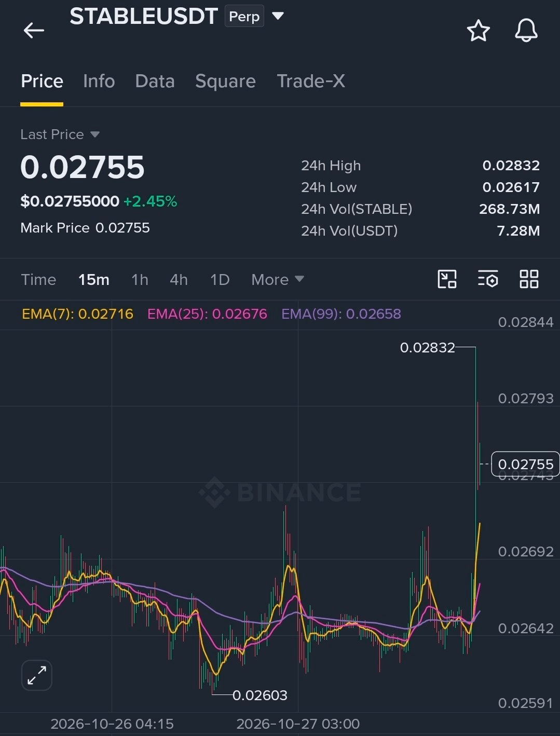Tap the 2026-10-27 03:00 time axis label
Image resolution: width=560 pixels, height=736 pixels.
(x=298, y=724)
